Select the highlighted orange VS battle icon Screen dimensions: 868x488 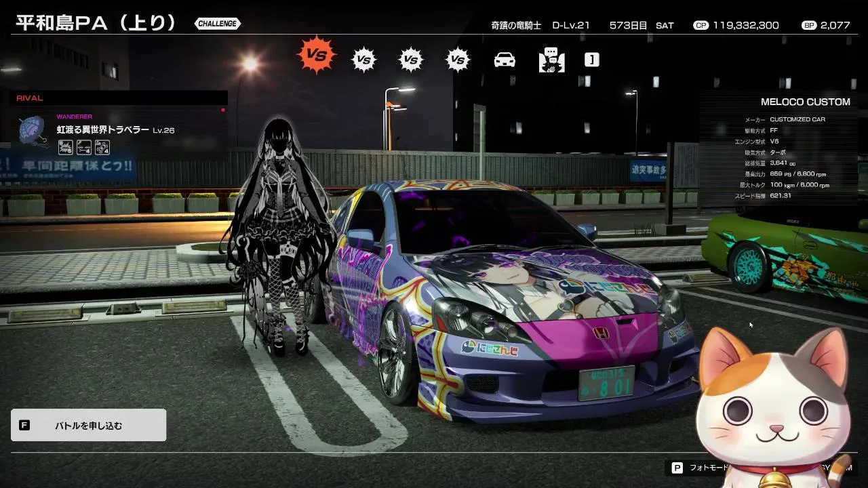[317, 55]
